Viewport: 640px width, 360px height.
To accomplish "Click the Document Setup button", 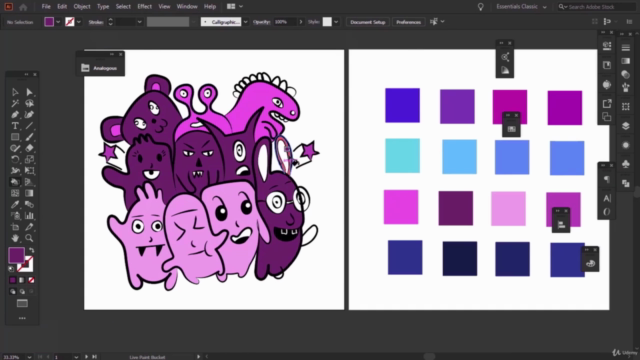I will coord(368,22).
